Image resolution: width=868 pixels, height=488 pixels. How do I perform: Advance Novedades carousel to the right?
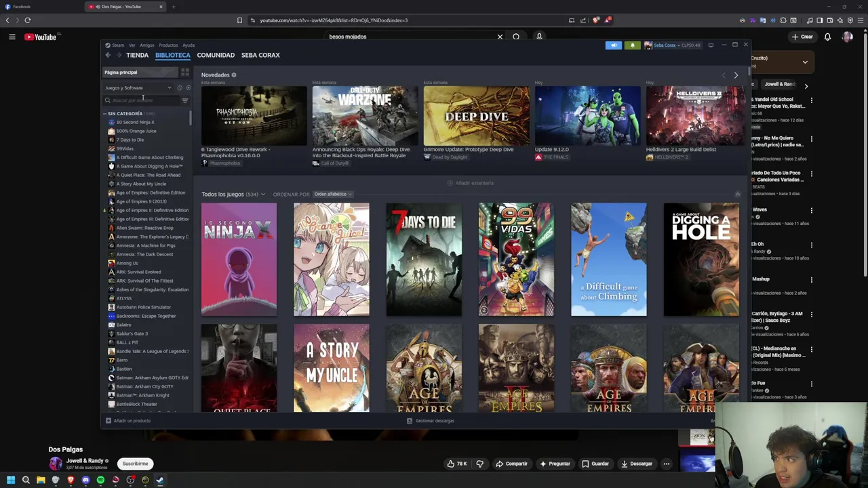coord(736,75)
